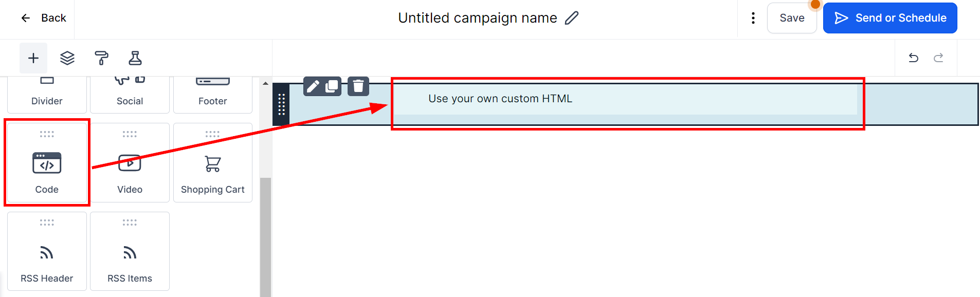Click the undo arrow
The image size is (980, 297).
[x=913, y=58]
